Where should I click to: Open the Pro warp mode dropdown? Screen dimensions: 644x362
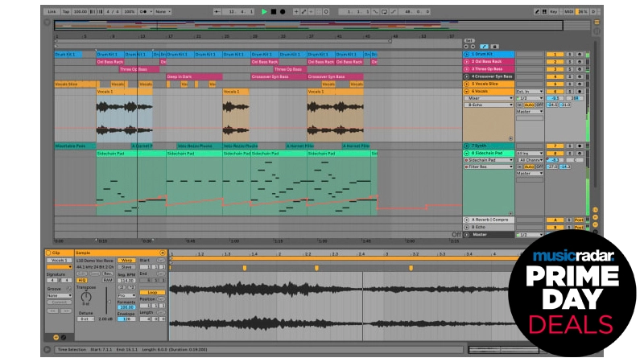126,295
